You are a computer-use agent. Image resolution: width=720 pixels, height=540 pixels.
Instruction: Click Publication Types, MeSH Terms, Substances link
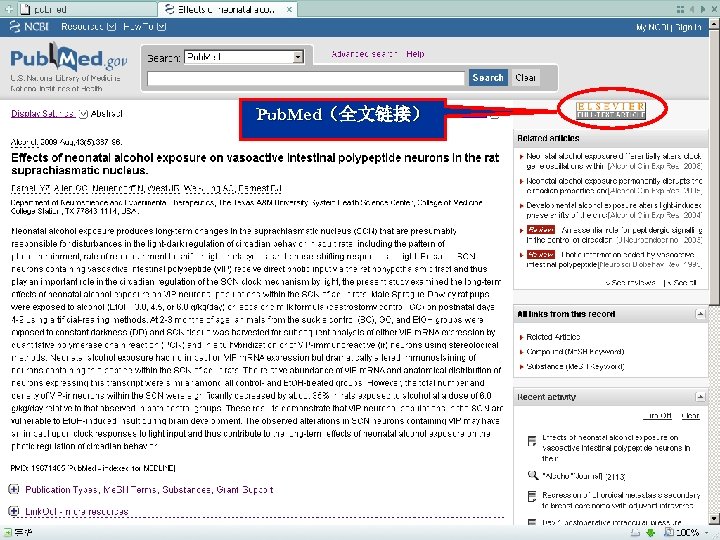pos(149,490)
